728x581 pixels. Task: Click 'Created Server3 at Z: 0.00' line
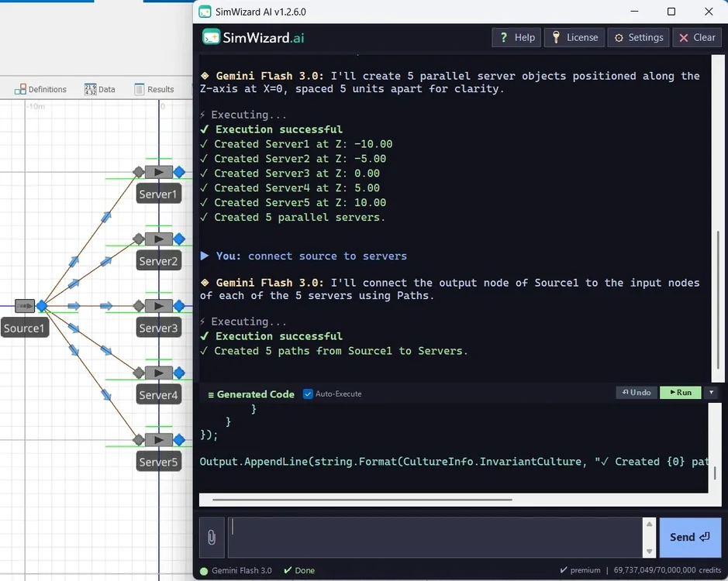coord(290,173)
